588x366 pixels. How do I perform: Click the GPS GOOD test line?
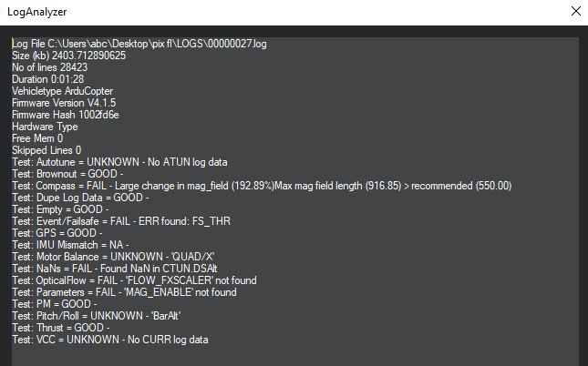pyautogui.click(x=57, y=233)
